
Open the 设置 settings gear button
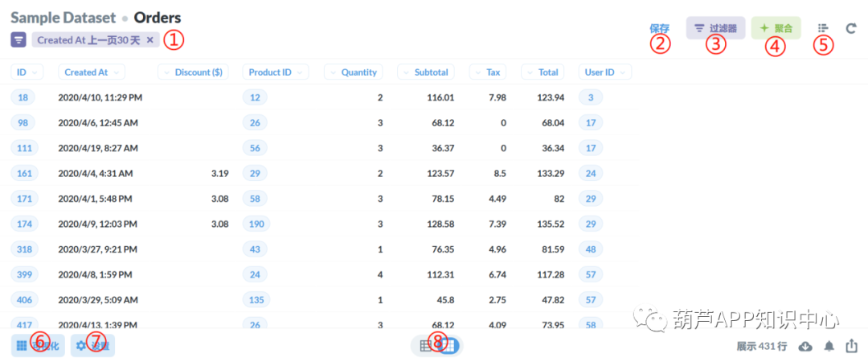[x=93, y=346]
